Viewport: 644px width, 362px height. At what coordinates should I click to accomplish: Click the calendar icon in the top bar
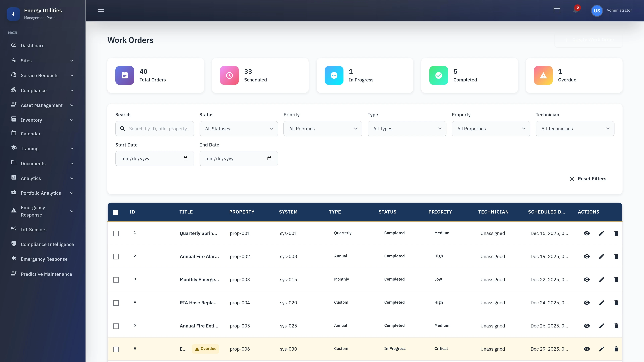click(x=557, y=10)
